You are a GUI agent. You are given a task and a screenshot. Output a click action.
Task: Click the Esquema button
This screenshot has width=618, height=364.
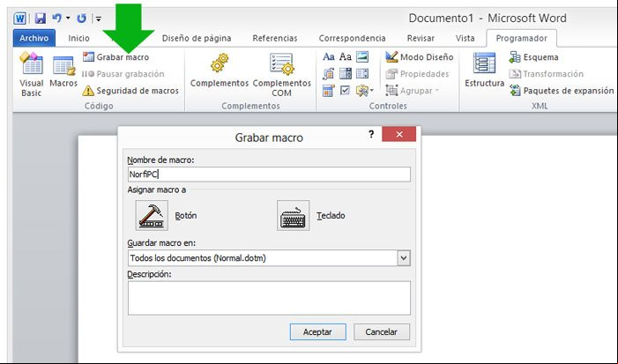533,57
